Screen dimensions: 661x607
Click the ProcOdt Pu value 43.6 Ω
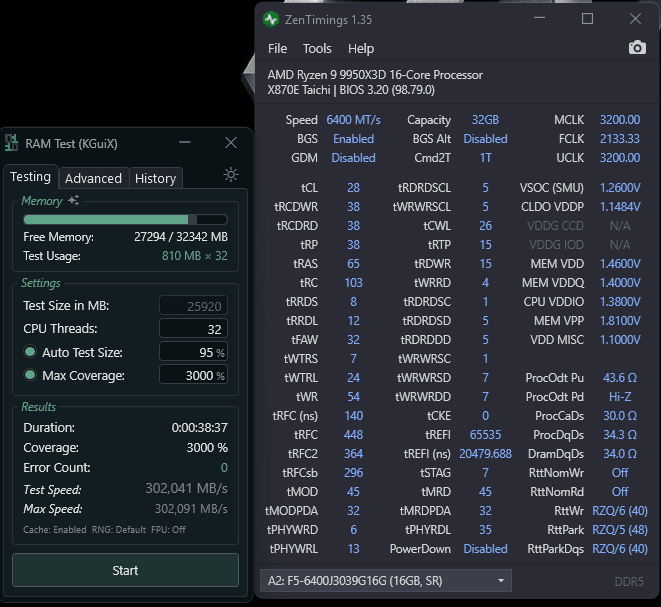tap(620, 378)
